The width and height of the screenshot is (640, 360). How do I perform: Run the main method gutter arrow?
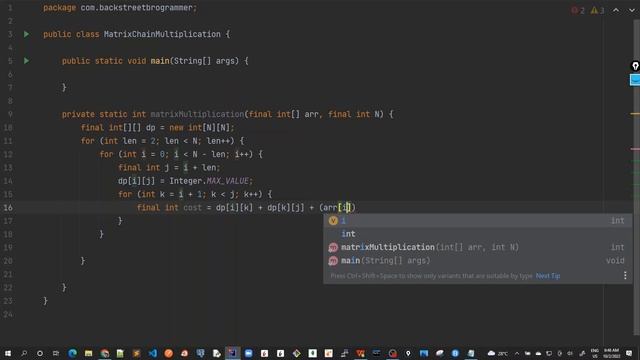point(27,61)
